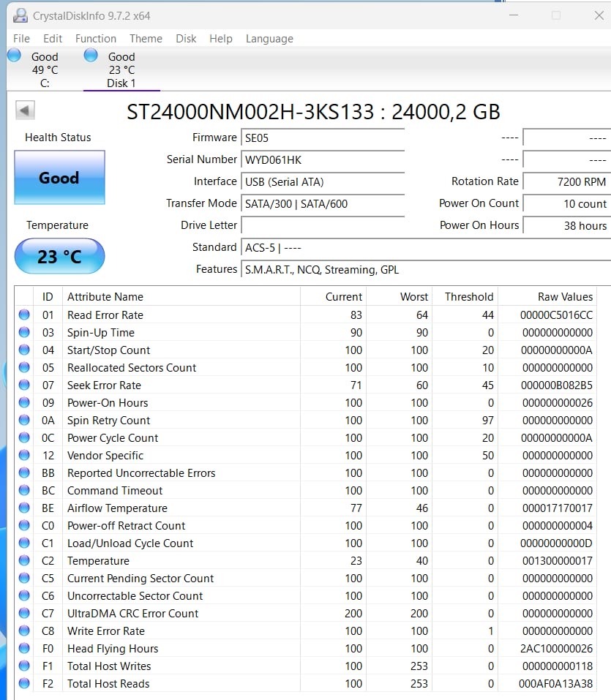This screenshot has width=611, height=700.
Task: Select the Seek Error Rate attribute name
Action: (104, 385)
